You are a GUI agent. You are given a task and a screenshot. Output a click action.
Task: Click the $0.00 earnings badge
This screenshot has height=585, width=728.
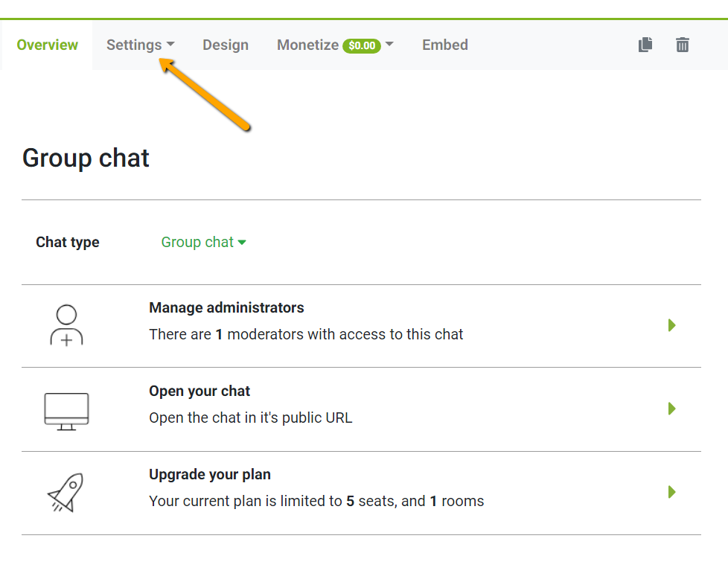pos(362,45)
